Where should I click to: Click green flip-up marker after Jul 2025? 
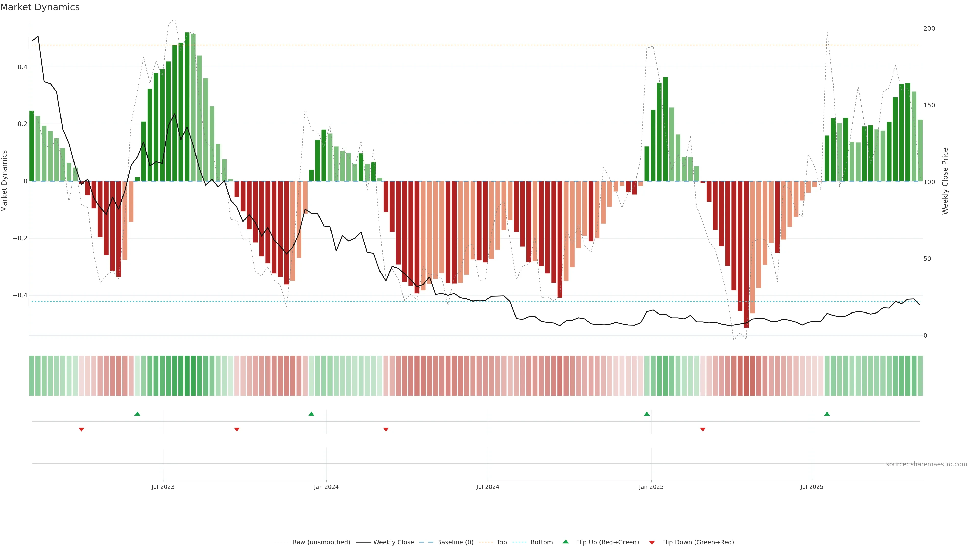827,414
